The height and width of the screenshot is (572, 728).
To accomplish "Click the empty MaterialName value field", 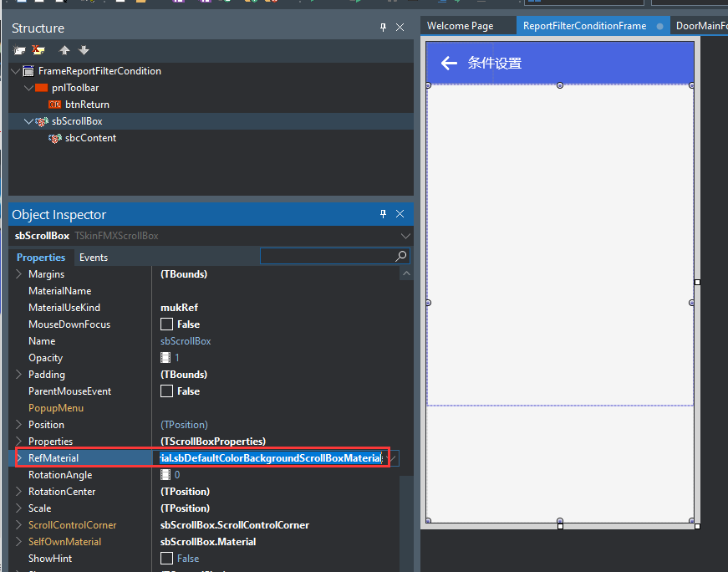I will 276,291.
